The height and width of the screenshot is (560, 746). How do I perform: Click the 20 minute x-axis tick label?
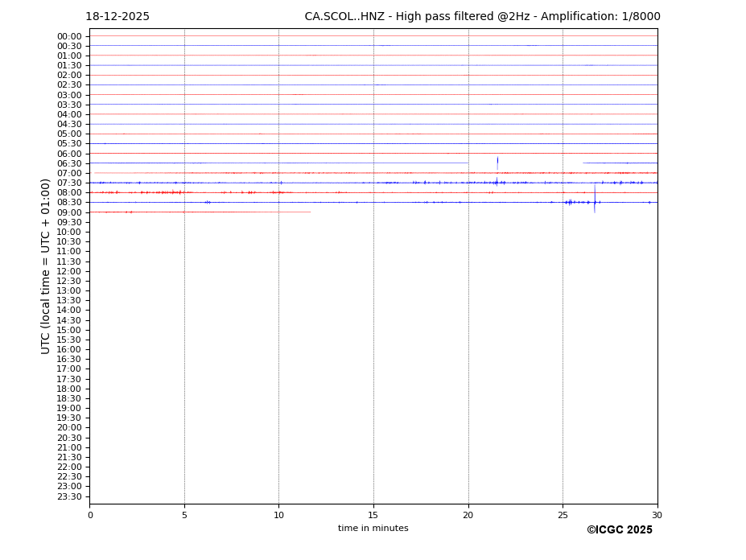468,515
